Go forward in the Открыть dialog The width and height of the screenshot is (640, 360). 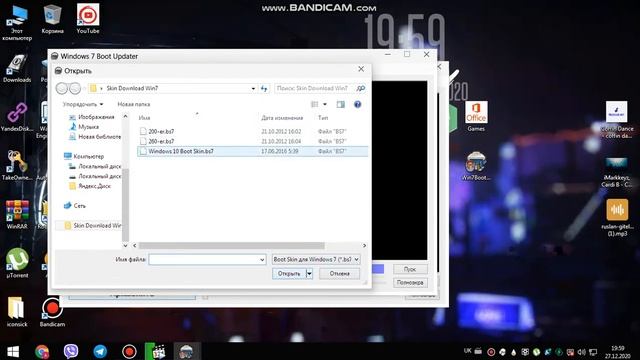pyautogui.click(x=75, y=88)
